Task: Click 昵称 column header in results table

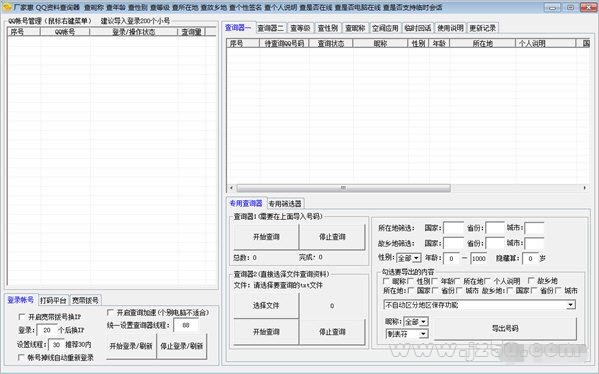Action: pyautogui.click(x=380, y=44)
